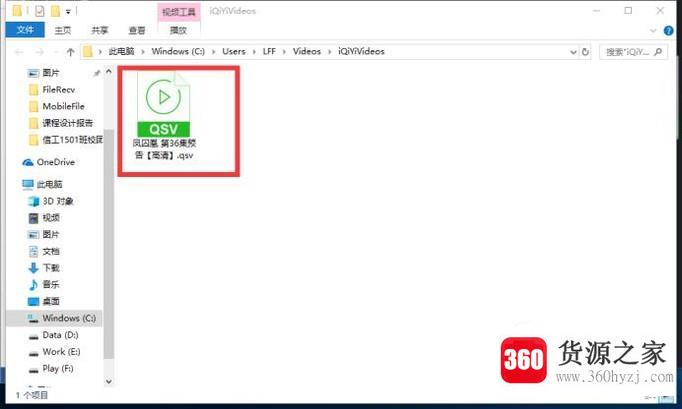Click the search magnifier icon
Screen dimensions: 682x409
[658, 52]
